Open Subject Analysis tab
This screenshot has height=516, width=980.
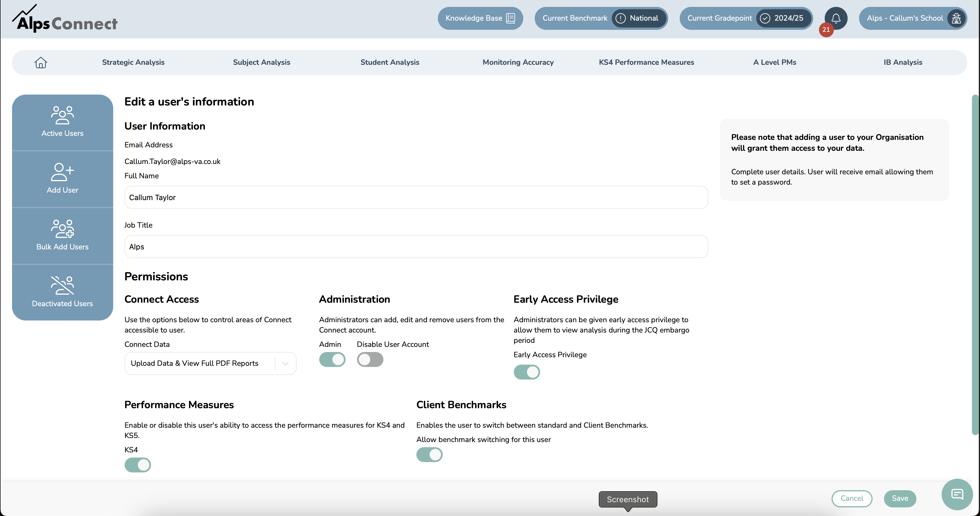261,62
